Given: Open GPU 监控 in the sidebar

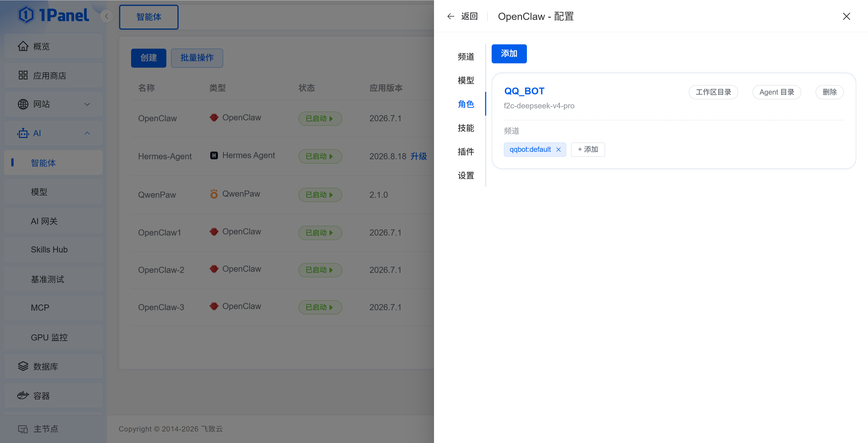Looking at the screenshot, I should 53,337.
